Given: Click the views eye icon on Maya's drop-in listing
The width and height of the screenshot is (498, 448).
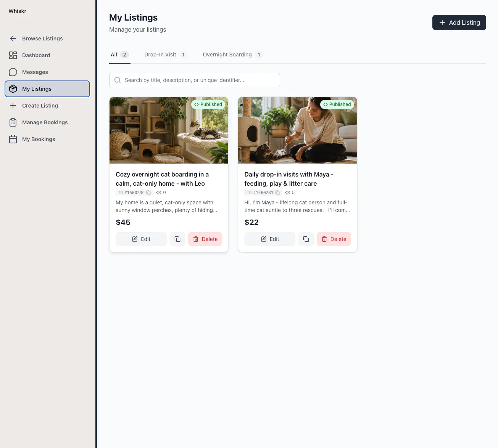Looking at the screenshot, I should click(x=288, y=193).
